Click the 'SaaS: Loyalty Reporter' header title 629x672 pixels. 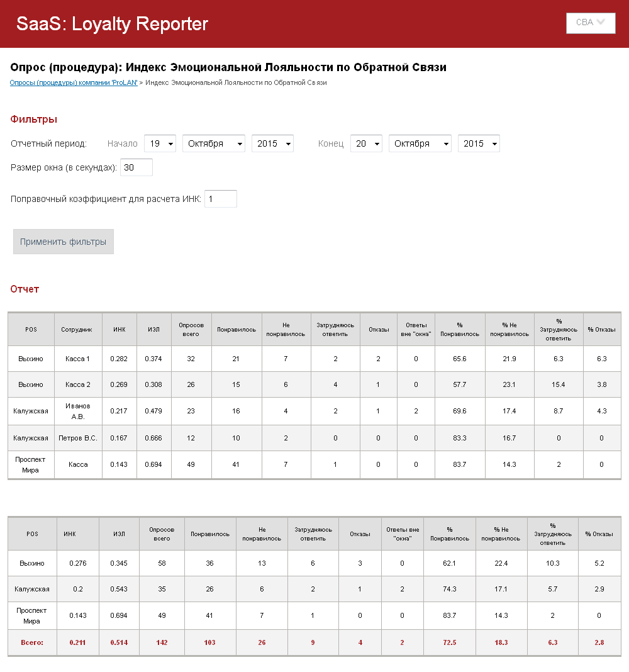[x=112, y=24]
